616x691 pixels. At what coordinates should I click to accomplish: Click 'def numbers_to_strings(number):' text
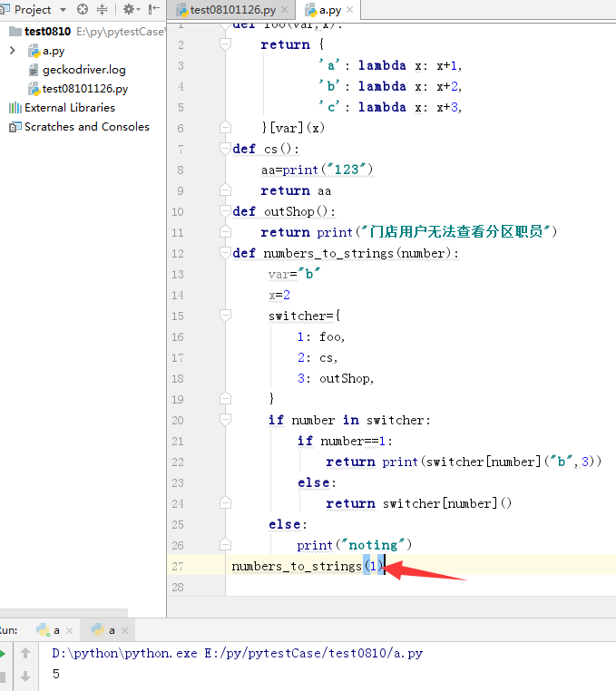[x=346, y=253]
